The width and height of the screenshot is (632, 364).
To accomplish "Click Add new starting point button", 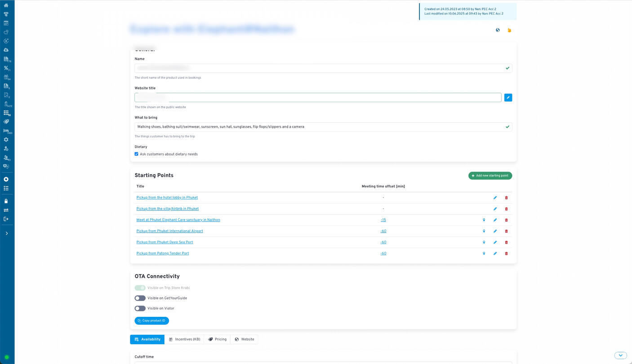I will 490,176.
